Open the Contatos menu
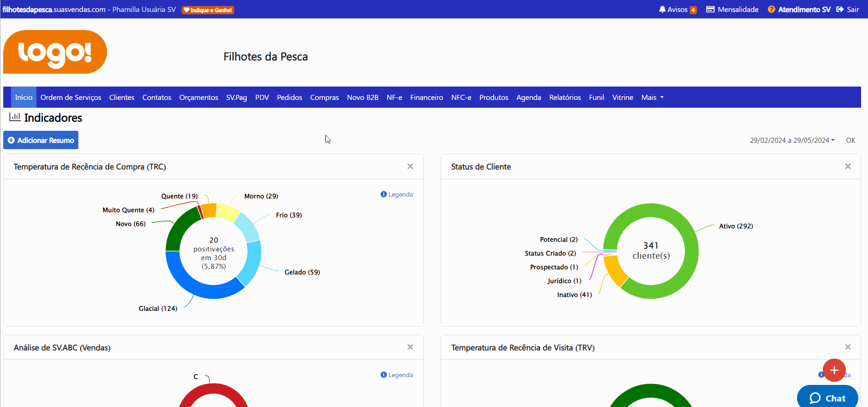Image resolution: width=868 pixels, height=407 pixels. [x=157, y=97]
